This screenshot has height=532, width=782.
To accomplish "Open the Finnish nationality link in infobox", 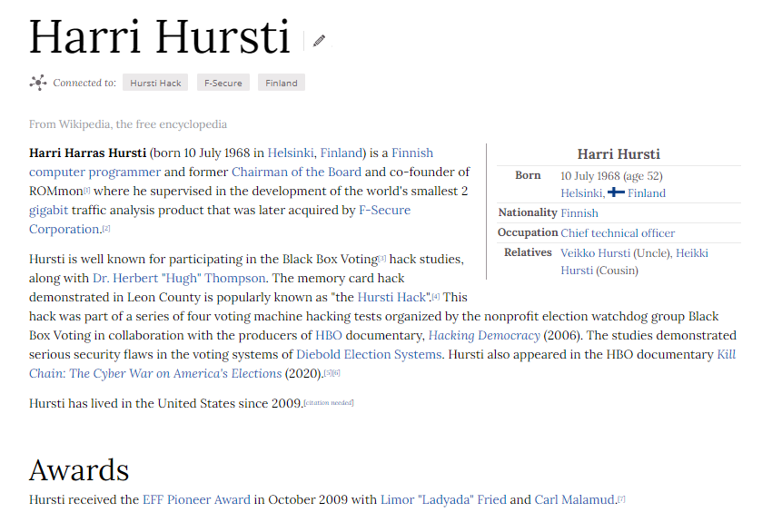I will [579, 213].
